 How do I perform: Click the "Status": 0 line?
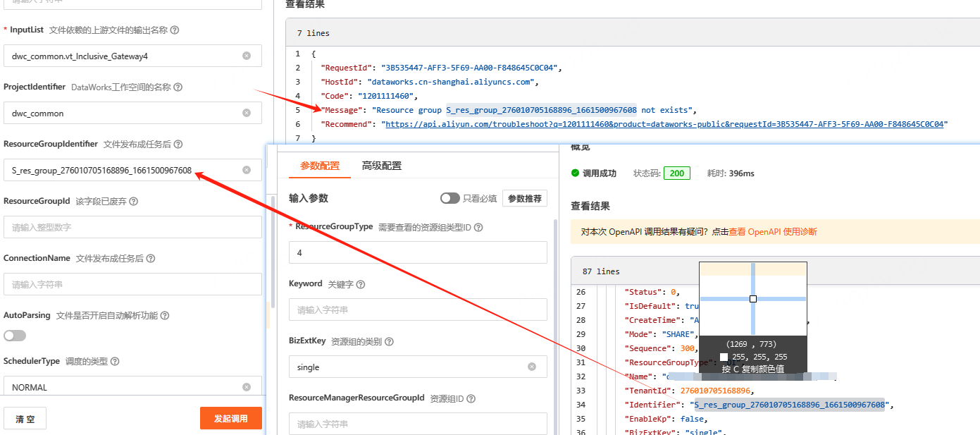click(652, 292)
